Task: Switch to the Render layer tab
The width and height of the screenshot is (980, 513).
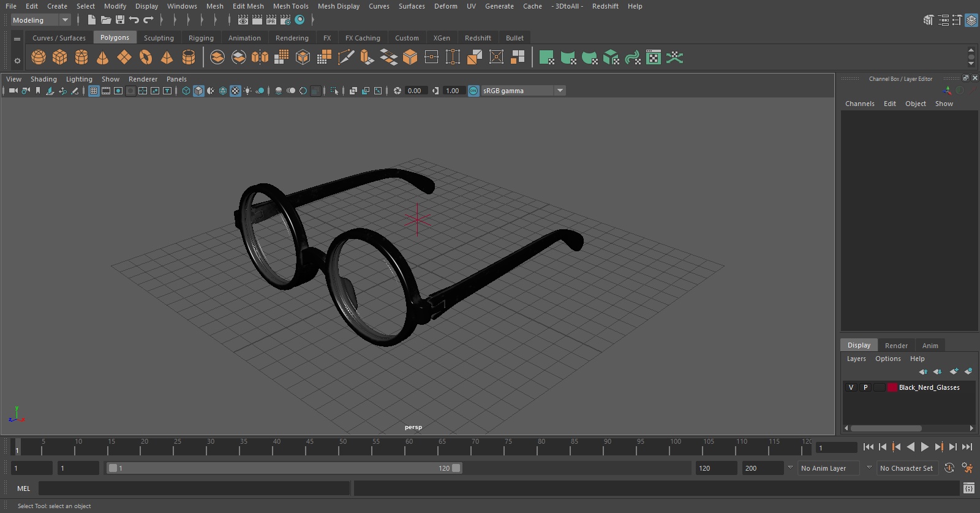Action: (896, 346)
